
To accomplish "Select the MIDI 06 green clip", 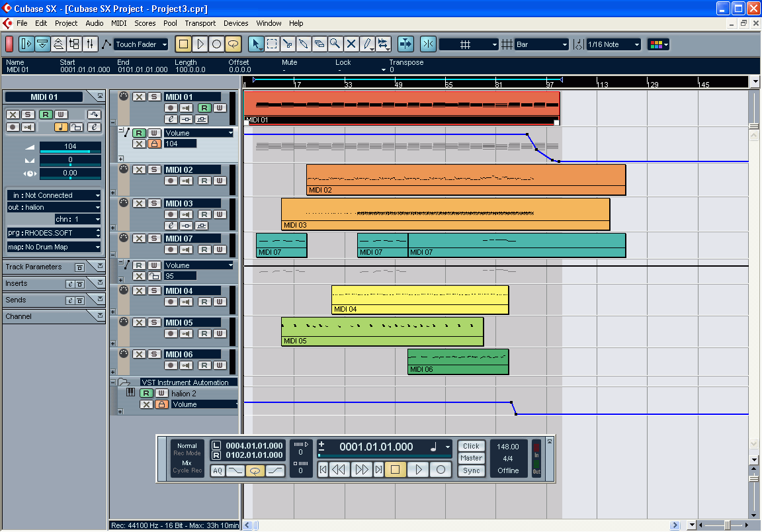I will pyautogui.click(x=458, y=362).
